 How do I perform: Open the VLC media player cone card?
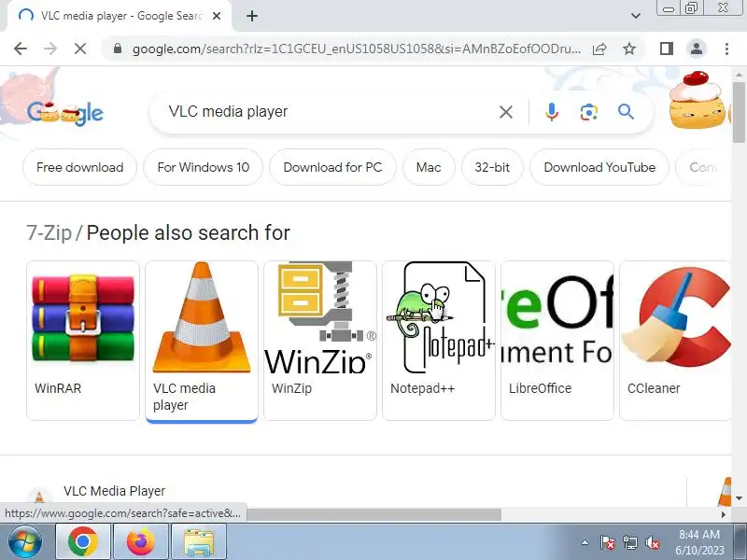(202, 341)
